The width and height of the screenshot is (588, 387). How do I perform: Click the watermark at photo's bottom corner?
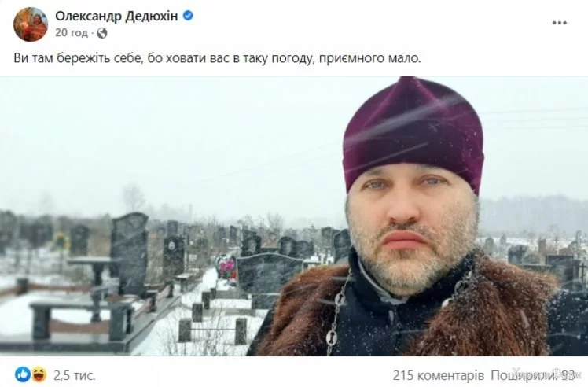coord(546,372)
